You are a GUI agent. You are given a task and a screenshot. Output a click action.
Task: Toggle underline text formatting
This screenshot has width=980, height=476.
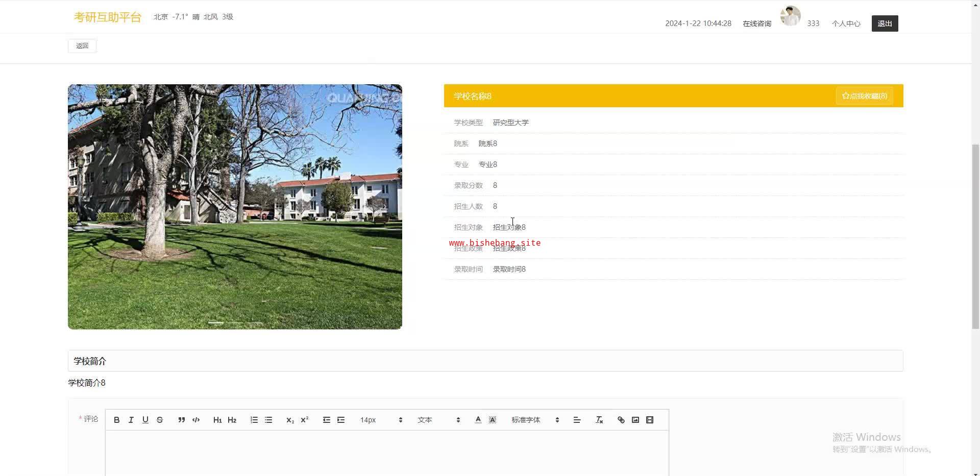tap(145, 420)
